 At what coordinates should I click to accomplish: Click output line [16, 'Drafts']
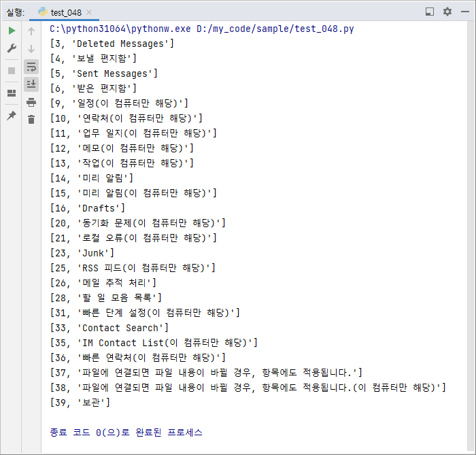click(x=88, y=208)
